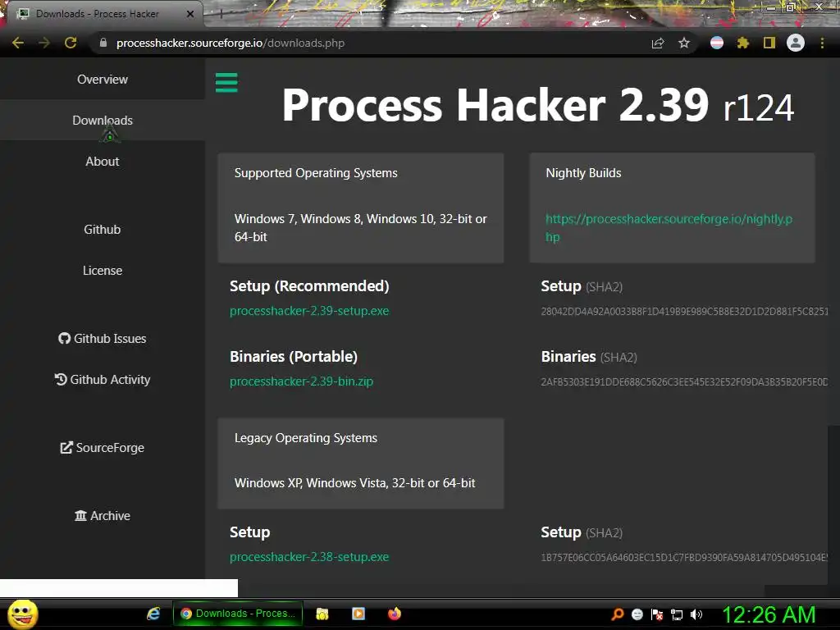Open the nightly builds URL link
The width and height of the screenshot is (840, 630).
coord(669,228)
